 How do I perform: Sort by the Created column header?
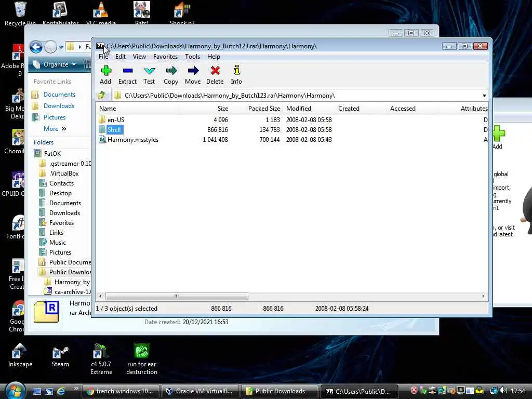pos(349,109)
